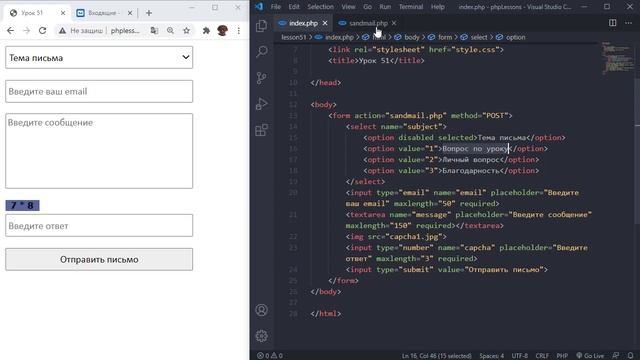Click the Ln 16, Col 46 status entry
This screenshot has height=360, width=640.
click(436, 356)
